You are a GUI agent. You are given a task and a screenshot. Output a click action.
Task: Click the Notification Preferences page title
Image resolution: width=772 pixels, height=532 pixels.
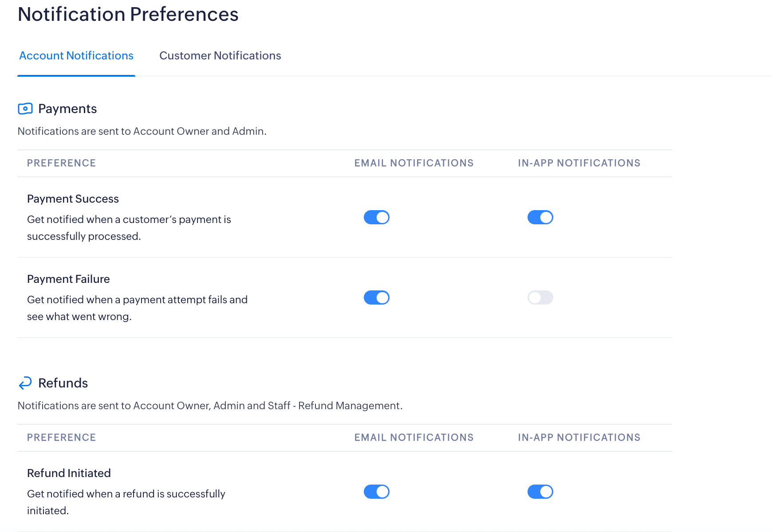click(128, 14)
